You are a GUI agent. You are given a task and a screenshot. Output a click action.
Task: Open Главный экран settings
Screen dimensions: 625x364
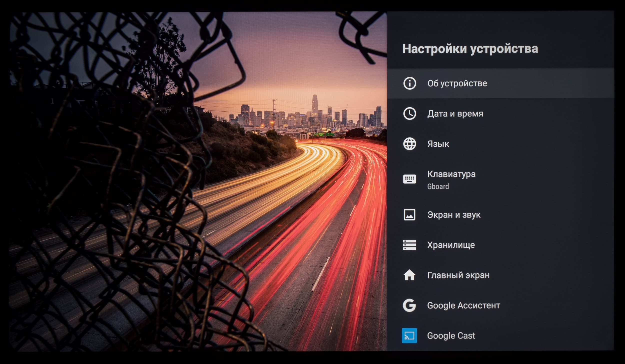click(x=458, y=275)
